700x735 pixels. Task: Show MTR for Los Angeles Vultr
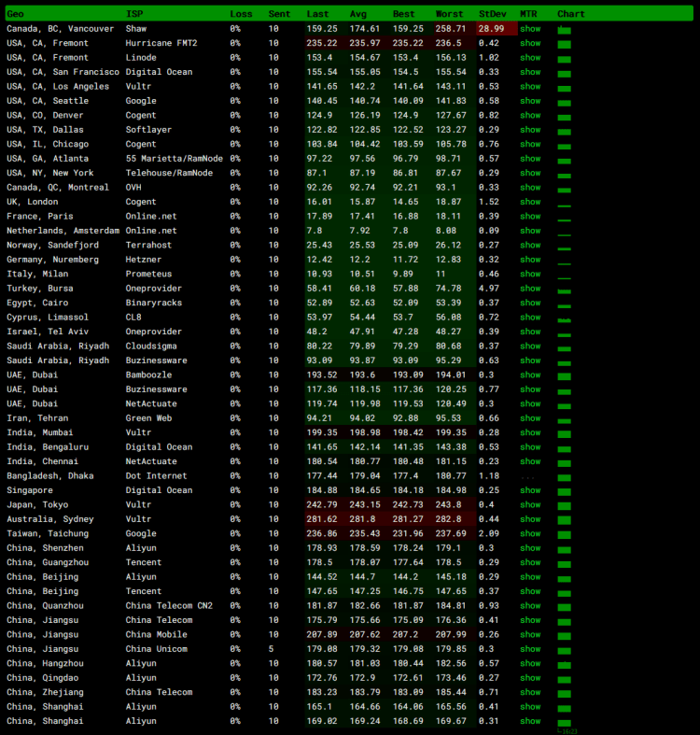tap(530, 86)
